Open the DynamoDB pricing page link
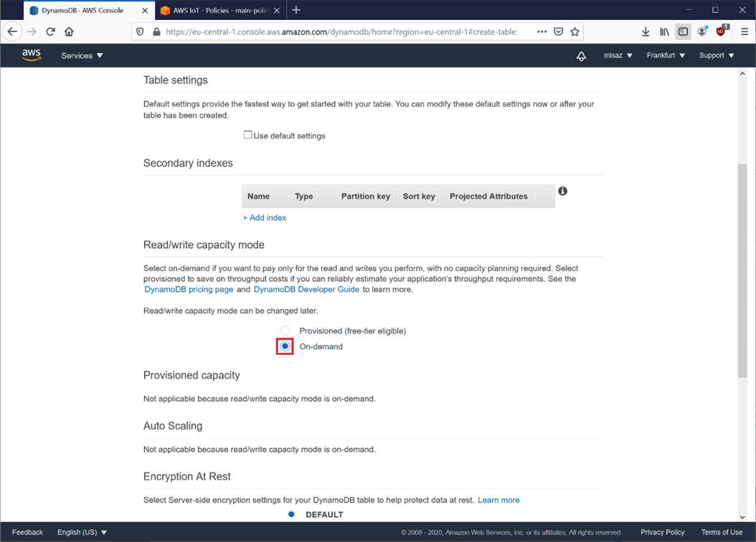The height and width of the screenshot is (542, 756). tap(189, 289)
